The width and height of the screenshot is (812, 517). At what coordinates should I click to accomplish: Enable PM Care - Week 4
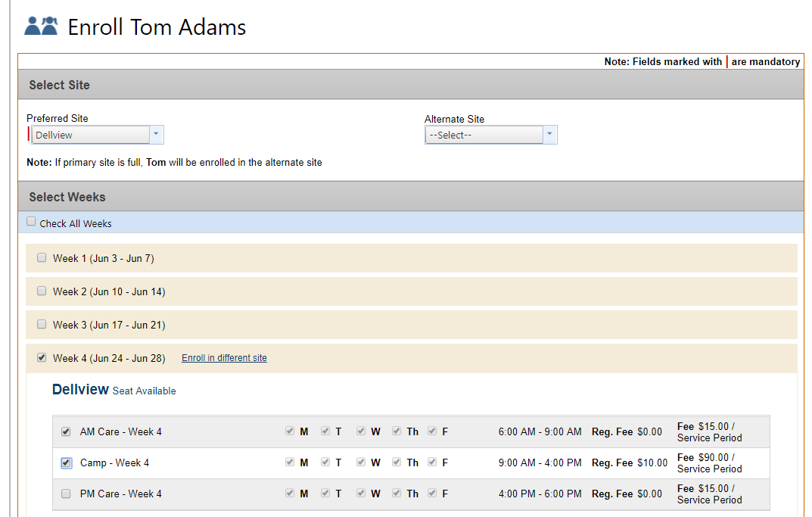pyautogui.click(x=66, y=494)
